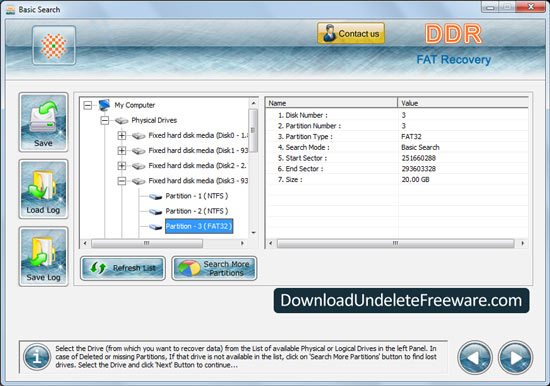
Task: Select Fixed hard disk media Disk1
Action: tap(198, 150)
